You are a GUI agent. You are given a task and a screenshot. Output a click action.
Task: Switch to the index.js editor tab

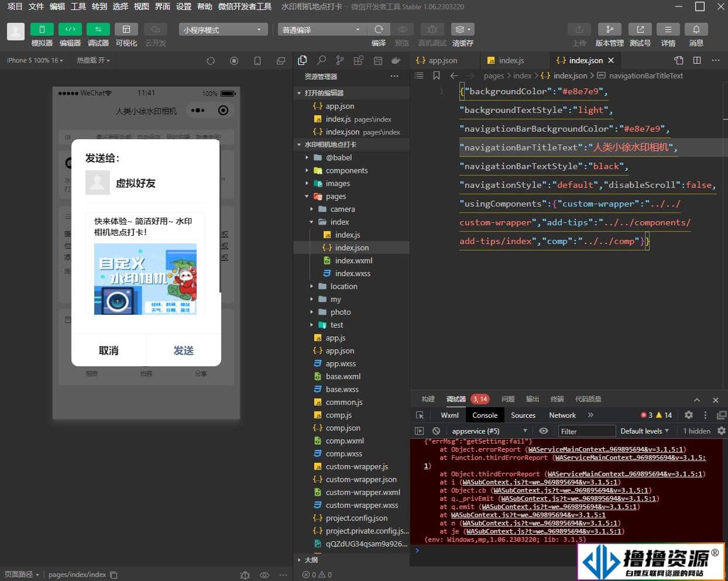pos(511,60)
